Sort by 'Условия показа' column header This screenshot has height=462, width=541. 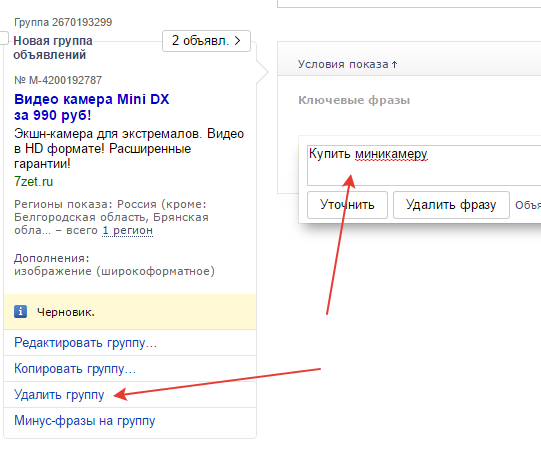coord(348,65)
